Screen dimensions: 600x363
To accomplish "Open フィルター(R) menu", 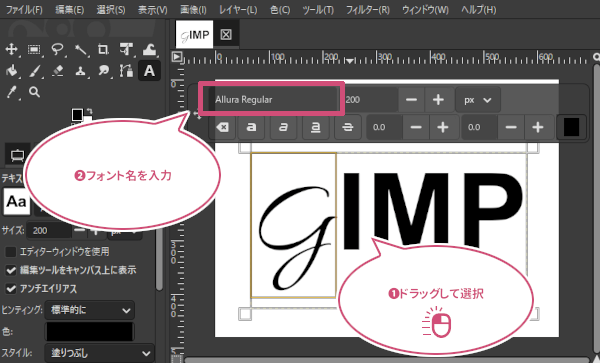I will tap(367, 10).
